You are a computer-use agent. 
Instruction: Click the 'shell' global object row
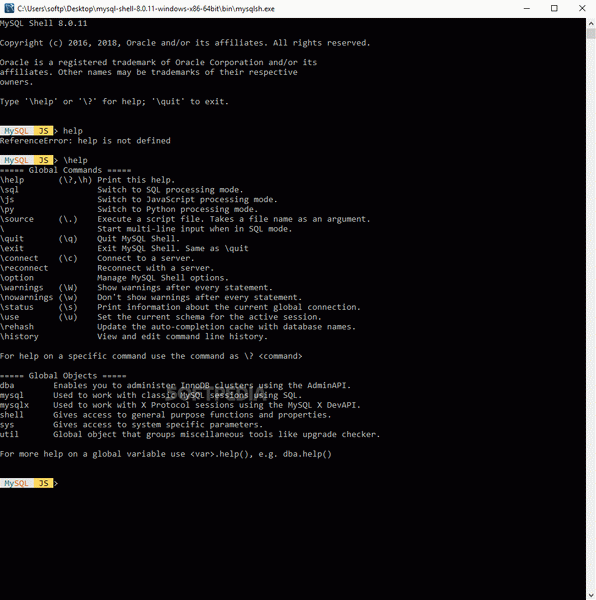166,415
